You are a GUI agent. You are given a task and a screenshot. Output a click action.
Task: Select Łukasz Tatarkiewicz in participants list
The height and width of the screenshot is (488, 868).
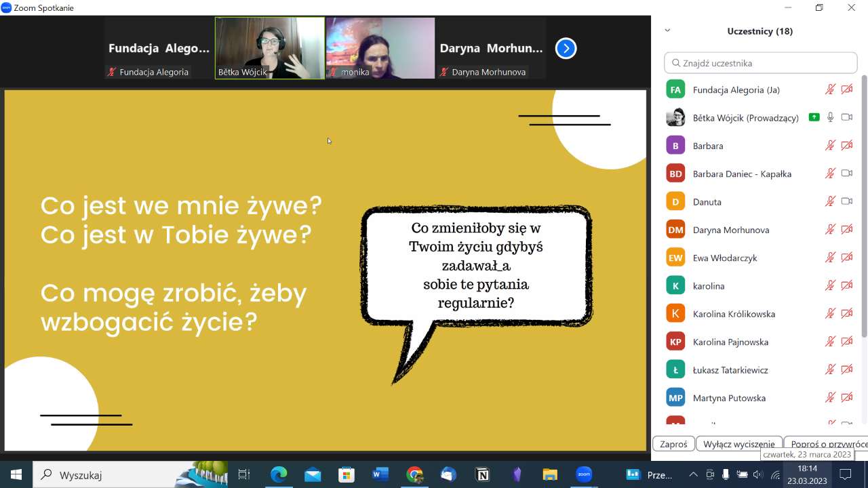729,370
